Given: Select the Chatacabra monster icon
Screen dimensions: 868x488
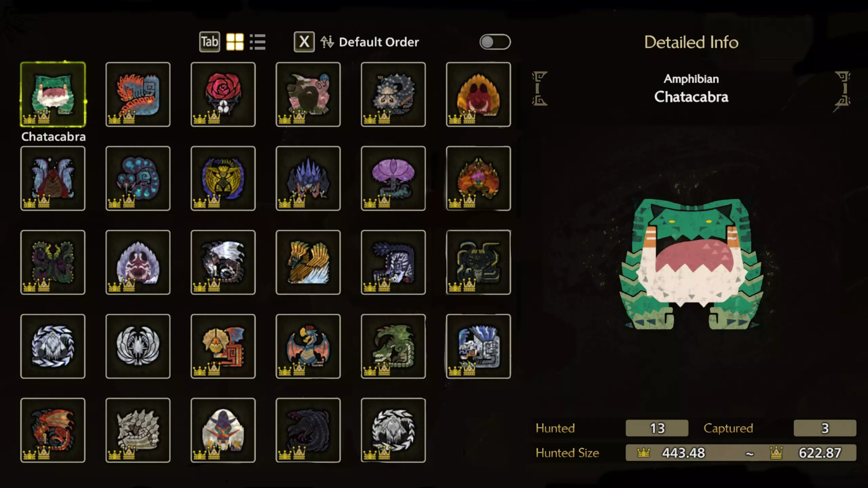Looking at the screenshot, I should [x=53, y=95].
